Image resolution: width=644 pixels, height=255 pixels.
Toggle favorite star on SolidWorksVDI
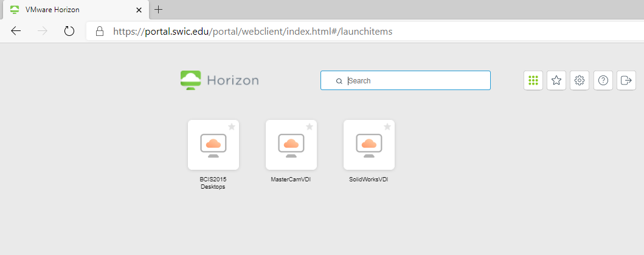click(387, 127)
